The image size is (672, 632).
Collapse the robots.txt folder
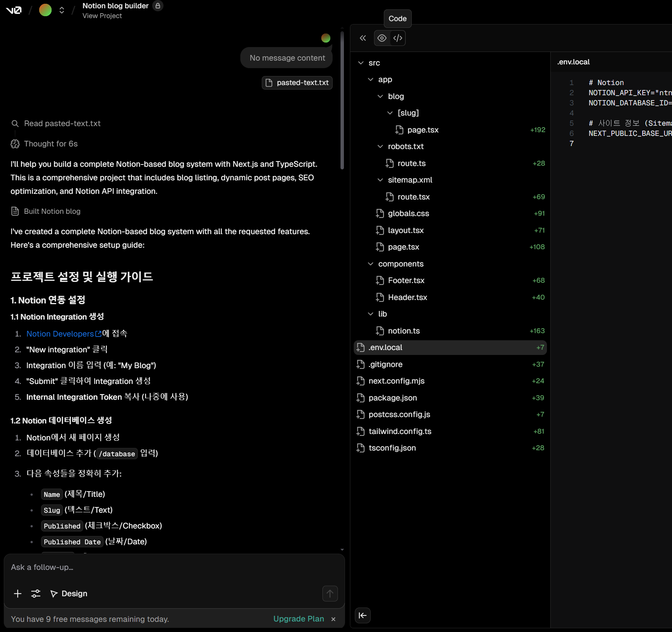(380, 146)
